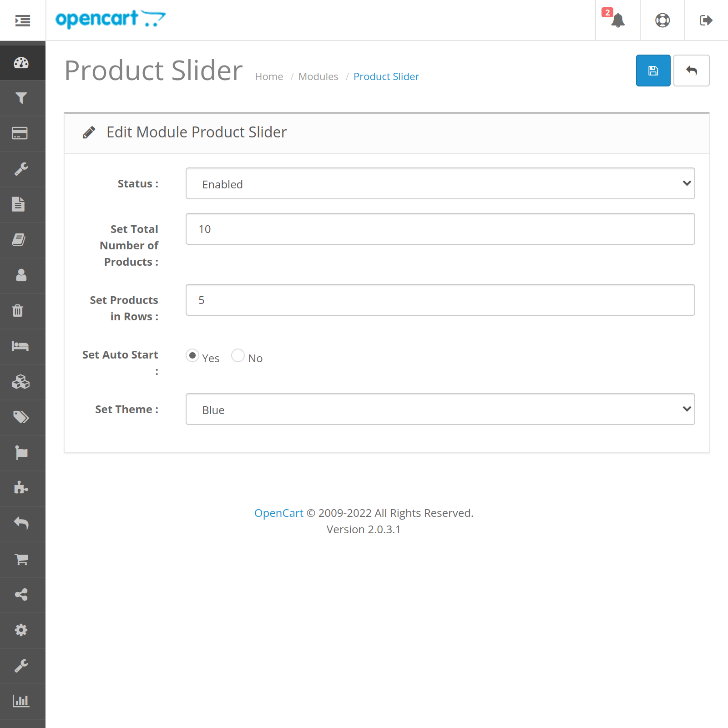
Task: Open the notifications bell icon
Action: [x=617, y=20]
